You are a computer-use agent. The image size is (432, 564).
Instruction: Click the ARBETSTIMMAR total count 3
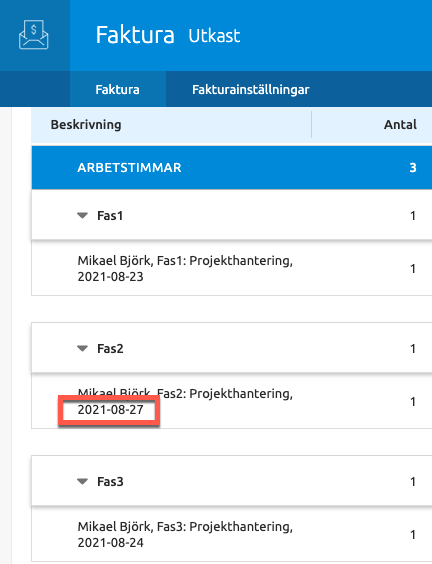413,168
